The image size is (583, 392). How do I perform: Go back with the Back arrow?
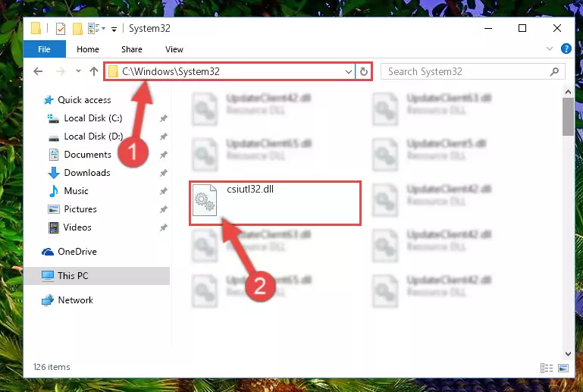tap(38, 71)
